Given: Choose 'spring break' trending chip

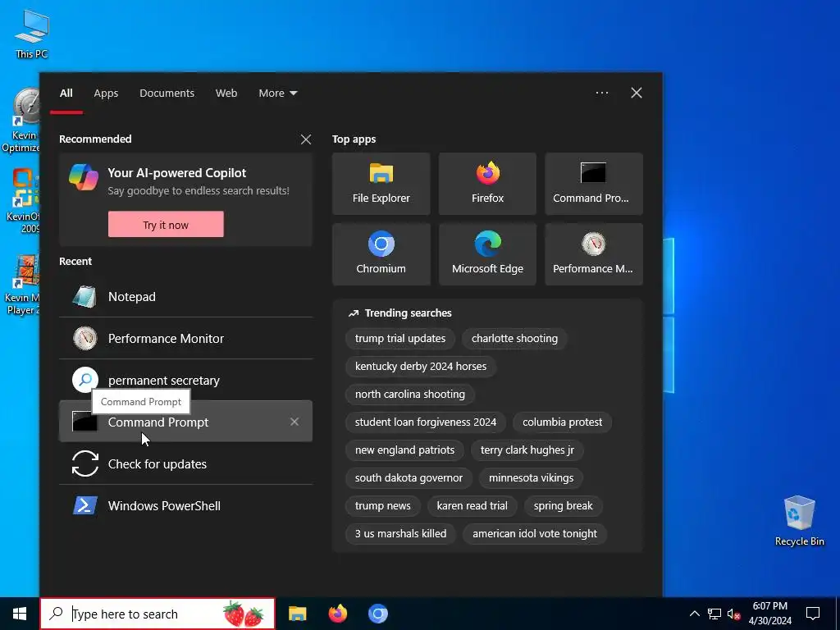Looking at the screenshot, I should click(x=563, y=505).
